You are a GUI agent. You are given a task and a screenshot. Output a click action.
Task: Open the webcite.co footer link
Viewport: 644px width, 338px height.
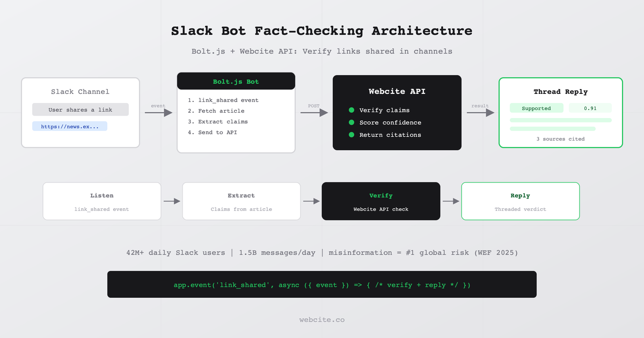pyautogui.click(x=322, y=320)
